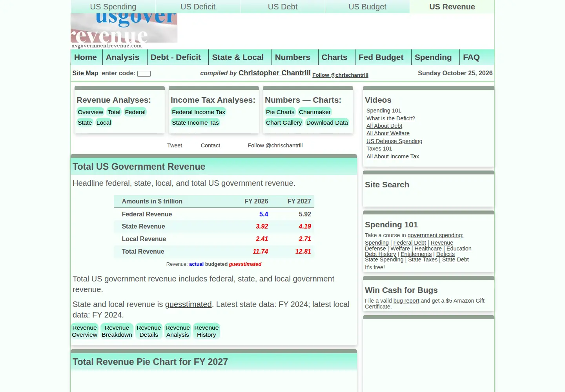565x392 pixels.
Task: Click the Tweet link
Action: 175,145
